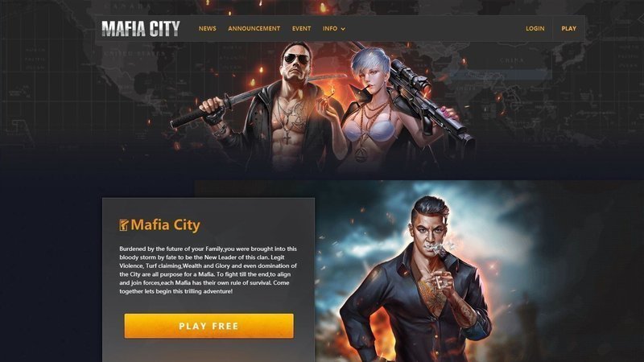Click the CHINA label on background map
The width and height of the screenshot is (644, 362).
[x=512, y=60]
